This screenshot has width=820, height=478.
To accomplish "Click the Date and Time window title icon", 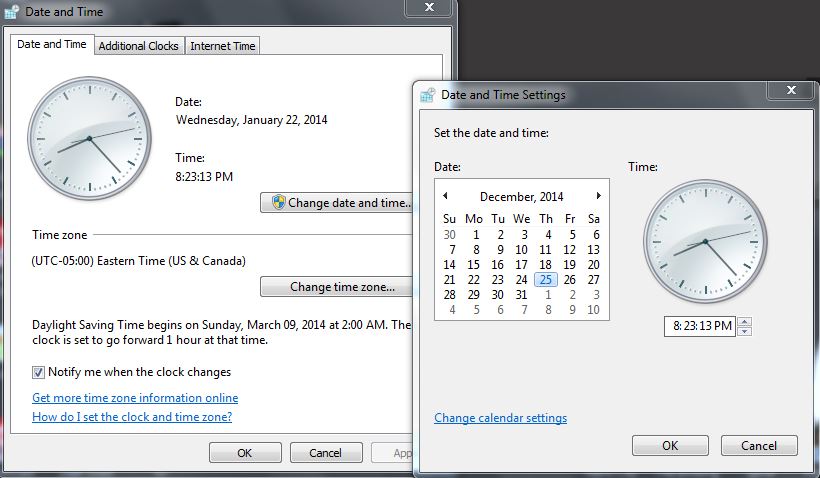I will (11, 11).
